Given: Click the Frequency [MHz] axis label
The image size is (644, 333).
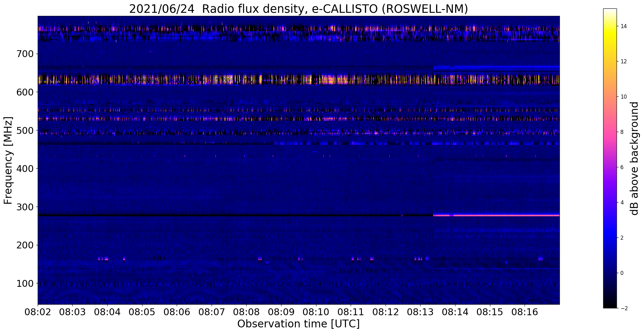Looking at the screenshot, I should [8, 160].
